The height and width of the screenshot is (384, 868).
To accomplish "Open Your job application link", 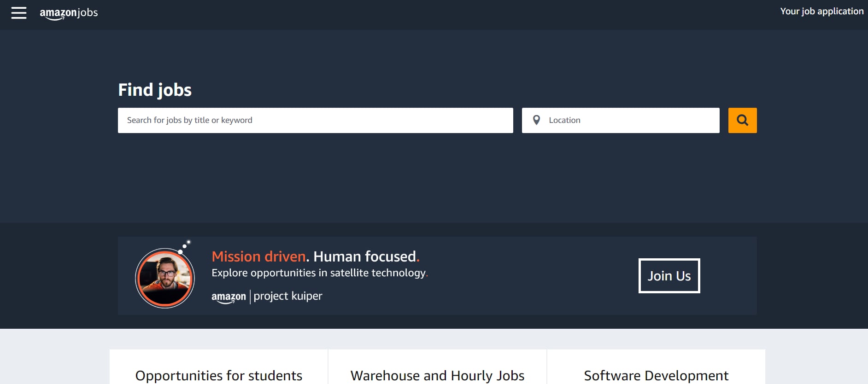I will pos(821,12).
